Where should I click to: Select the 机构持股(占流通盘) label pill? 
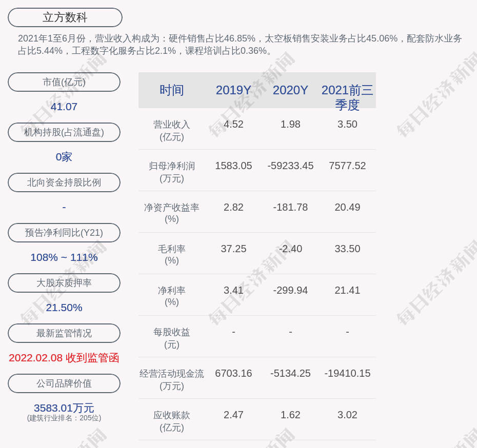pos(64,132)
